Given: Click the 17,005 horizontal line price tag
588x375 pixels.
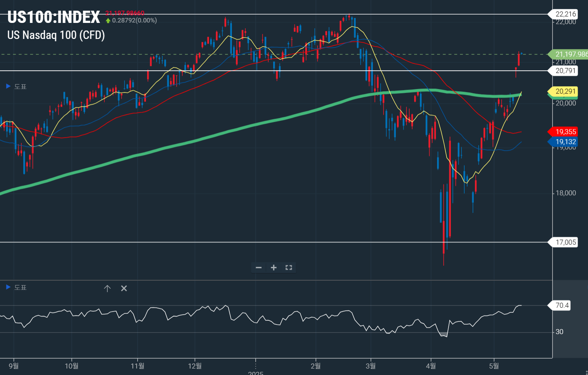Looking at the screenshot, I should click(x=565, y=242).
